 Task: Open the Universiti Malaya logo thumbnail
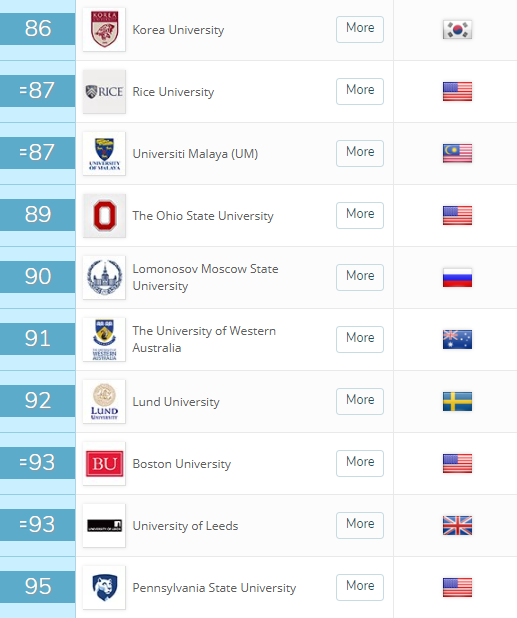click(x=104, y=153)
